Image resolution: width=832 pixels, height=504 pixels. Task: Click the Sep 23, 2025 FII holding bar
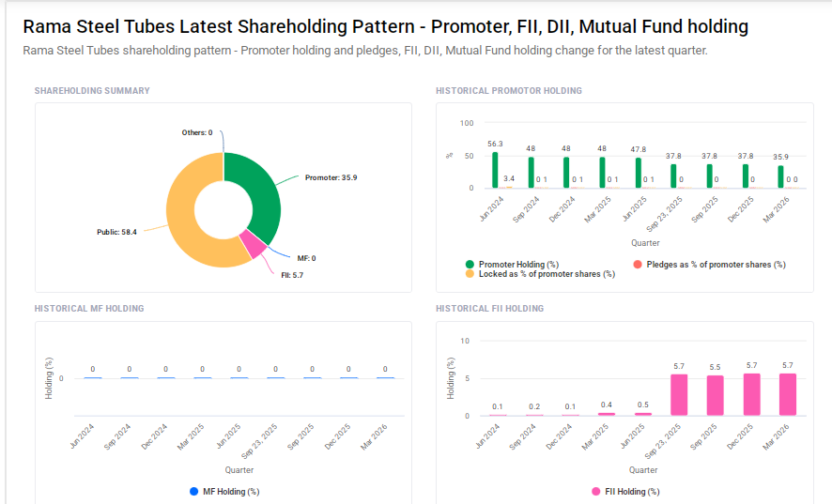pyautogui.click(x=679, y=395)
